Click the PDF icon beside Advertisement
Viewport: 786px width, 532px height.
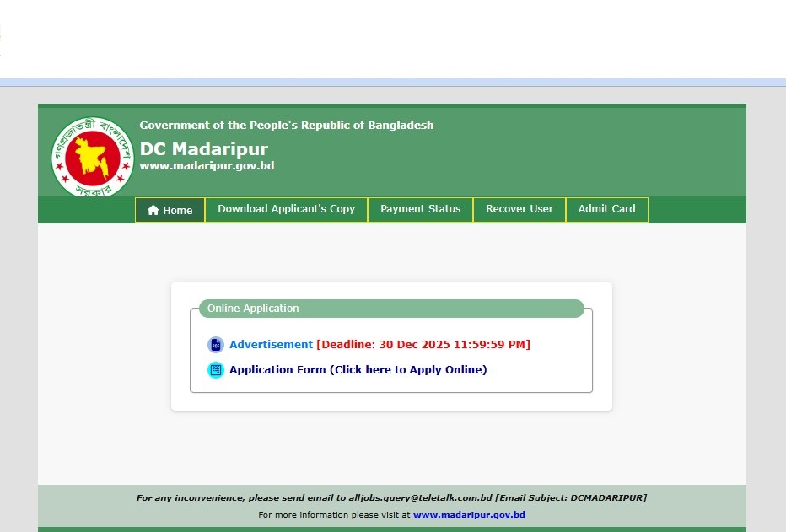[215, 345]
